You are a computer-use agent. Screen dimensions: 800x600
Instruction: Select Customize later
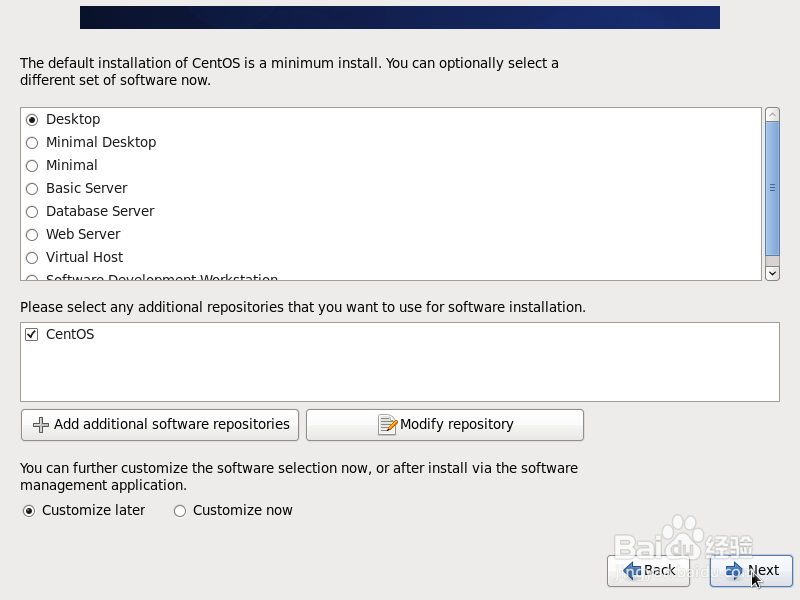pyautogui.click(x=31, y=510)
